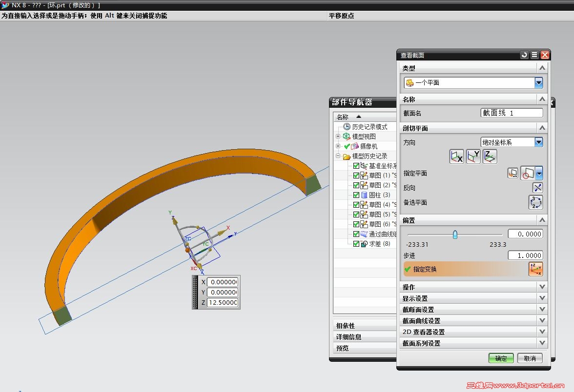Expand the 截面系列设置 section
This screenshot has height=392, width=574.
point(542,343)
